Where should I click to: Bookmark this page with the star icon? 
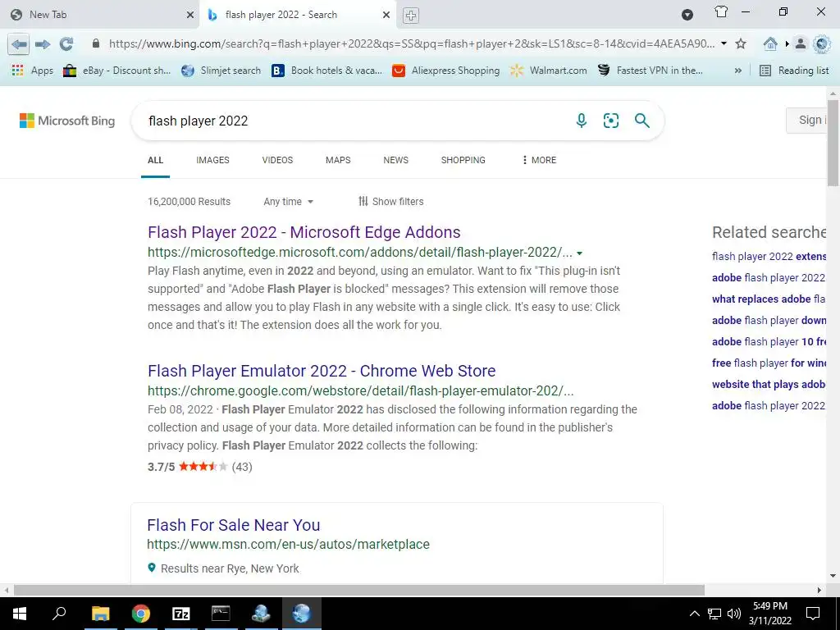pyautogui.click(x=741, y=44)
